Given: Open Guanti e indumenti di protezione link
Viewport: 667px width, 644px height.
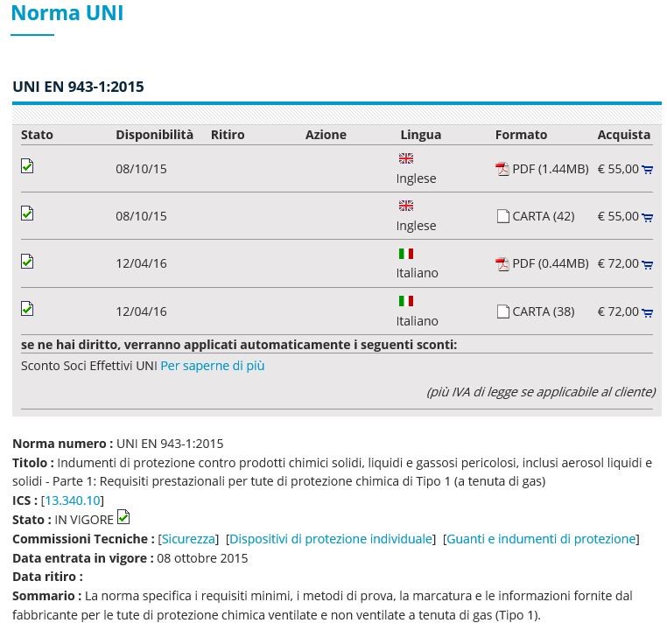Looking at the screenshot, I should (541, 539).
